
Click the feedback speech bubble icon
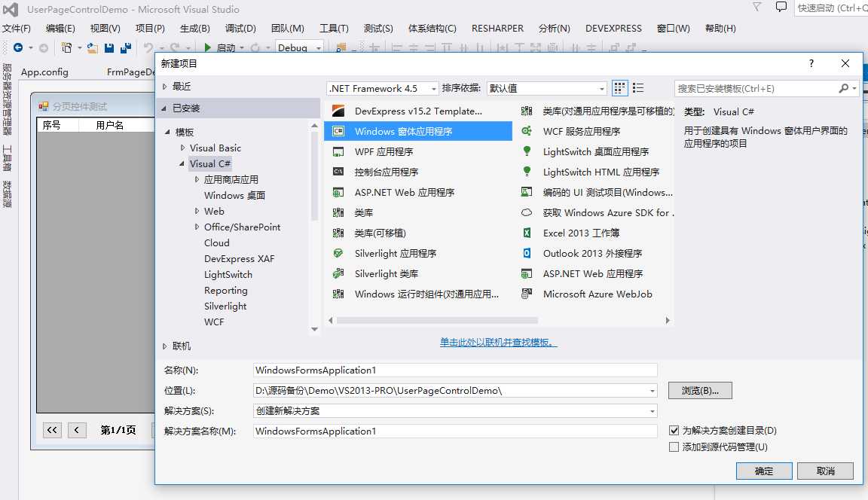(x=781, y=8)
